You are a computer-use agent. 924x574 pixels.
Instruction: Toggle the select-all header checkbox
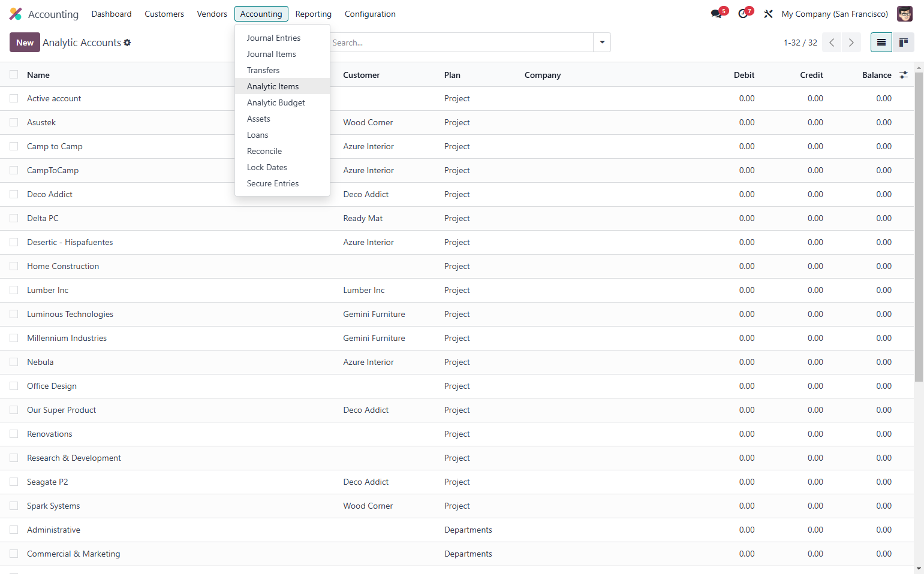click(x=14, y=74)
